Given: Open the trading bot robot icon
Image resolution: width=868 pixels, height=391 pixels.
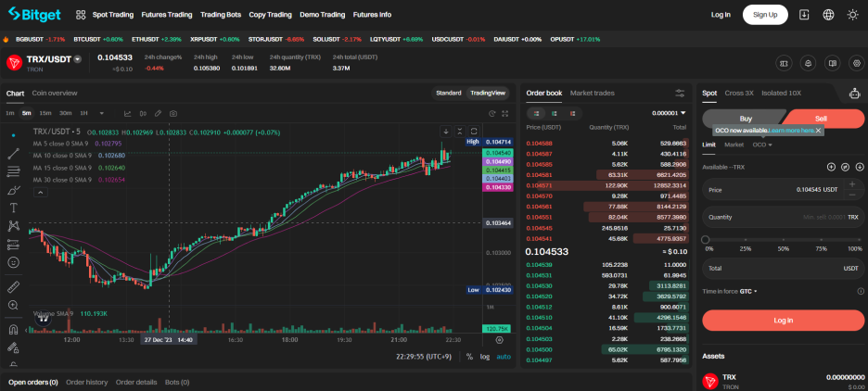Looking at the screenshot, I should [x=855, y=94].
